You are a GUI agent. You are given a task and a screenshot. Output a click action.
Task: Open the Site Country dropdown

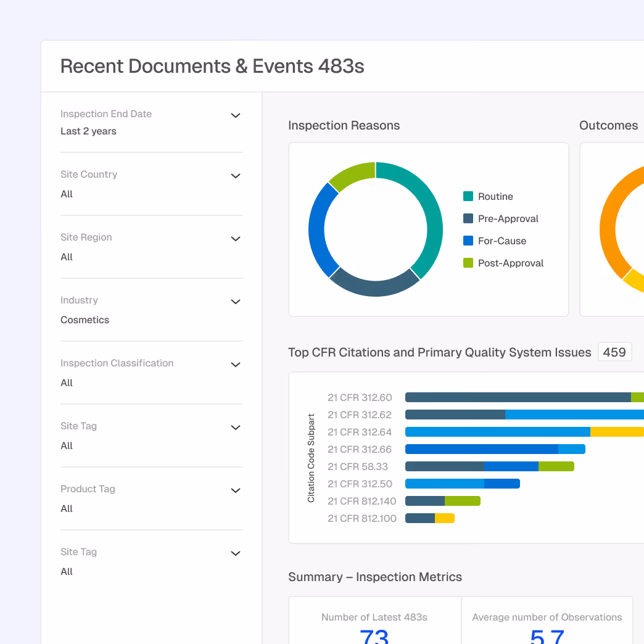tap(235, 176)
